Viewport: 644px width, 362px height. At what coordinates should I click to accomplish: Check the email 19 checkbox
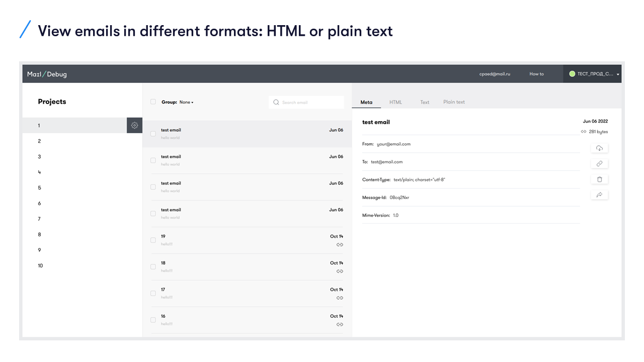pos(153,240)
